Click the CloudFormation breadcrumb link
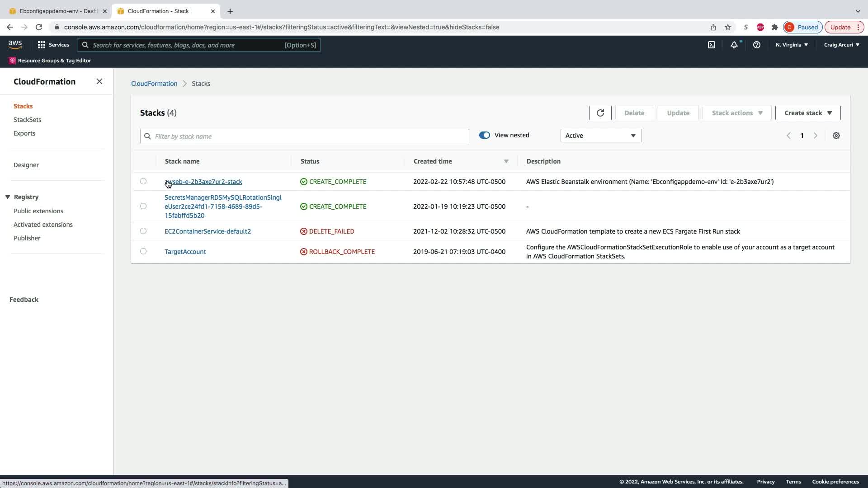The width and height of the screenshot is (868, 488). point(154,84)
